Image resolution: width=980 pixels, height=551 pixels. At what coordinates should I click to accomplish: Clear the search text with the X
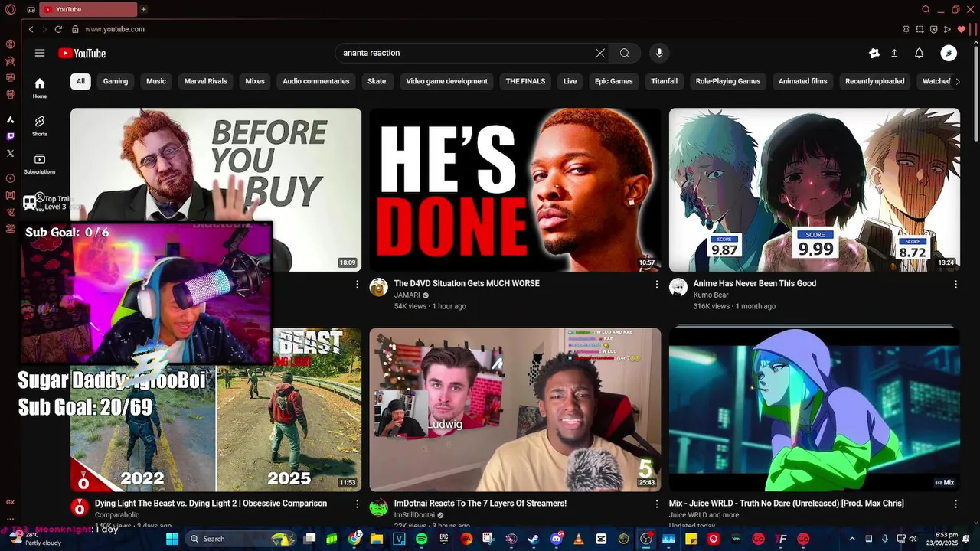tap(600, 53)
